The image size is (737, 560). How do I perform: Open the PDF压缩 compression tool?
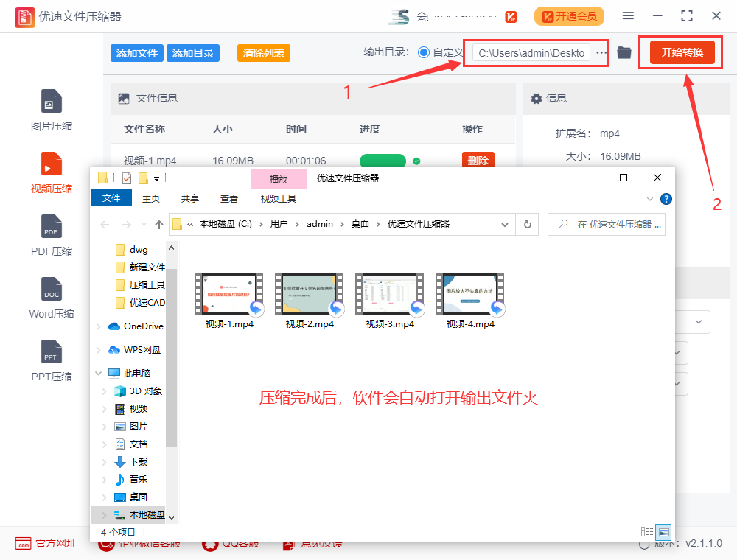tap(51, 236)
